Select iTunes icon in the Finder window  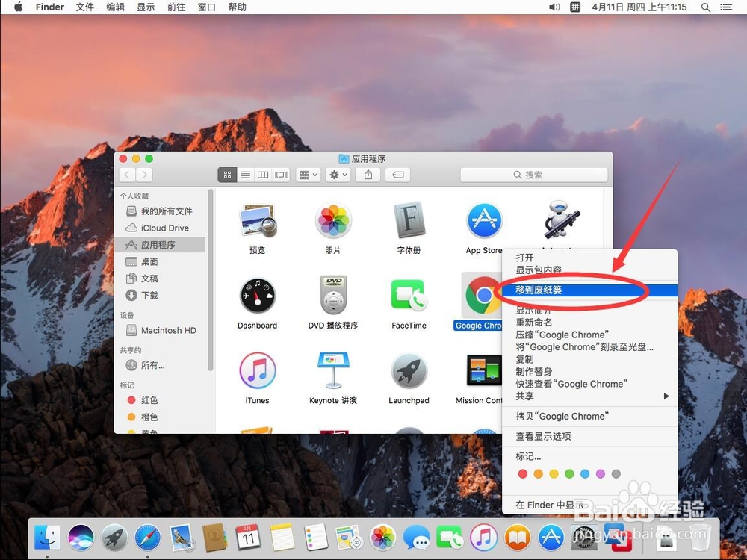point(257,370)
